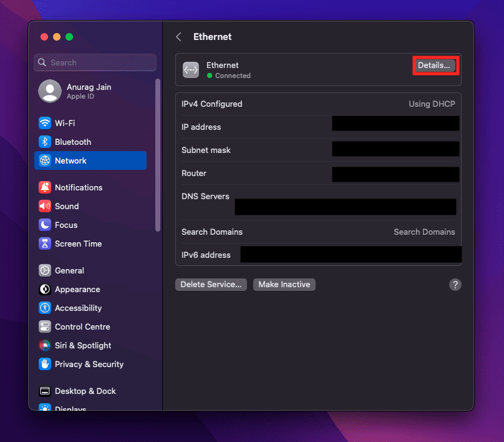
Task: Click the Bluetooth icon in sidebar
Action: click(x=45, y=142)
